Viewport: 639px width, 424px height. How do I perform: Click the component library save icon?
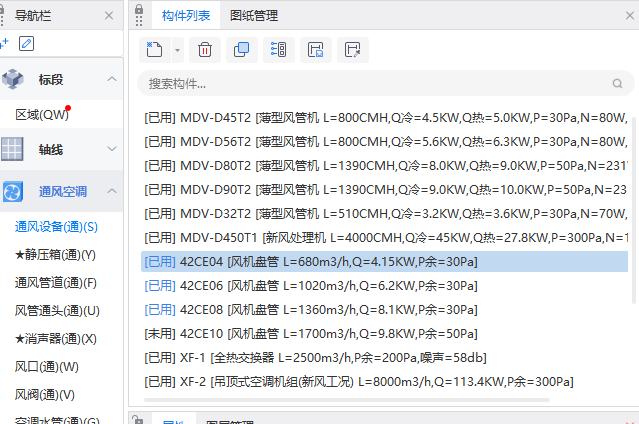coord(316,50)
